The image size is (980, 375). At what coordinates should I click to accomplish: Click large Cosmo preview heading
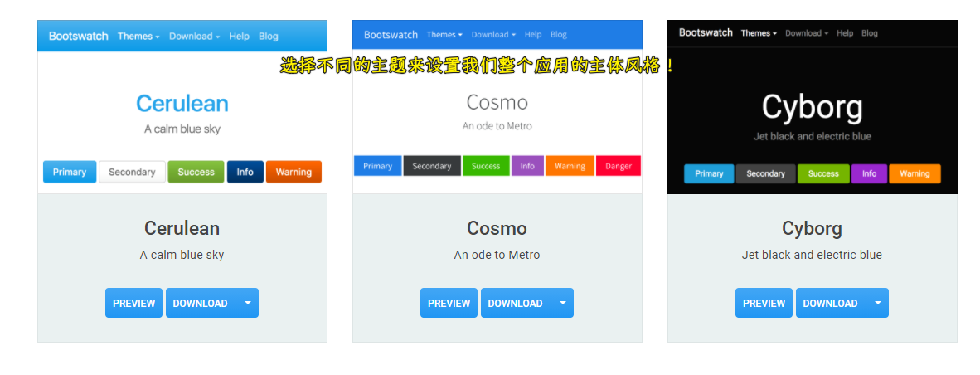497,102
